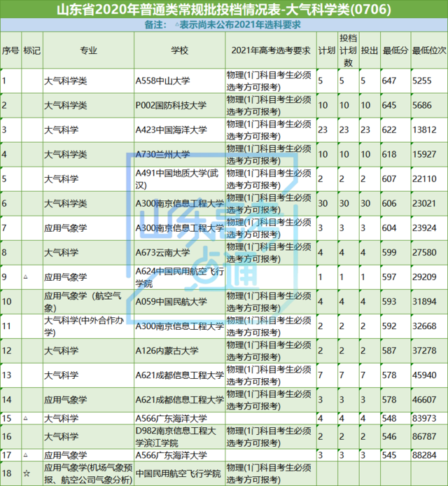Click lowest rank 23021
The width and height of the screenshot is (448, 486).
[x=424, y=203]
